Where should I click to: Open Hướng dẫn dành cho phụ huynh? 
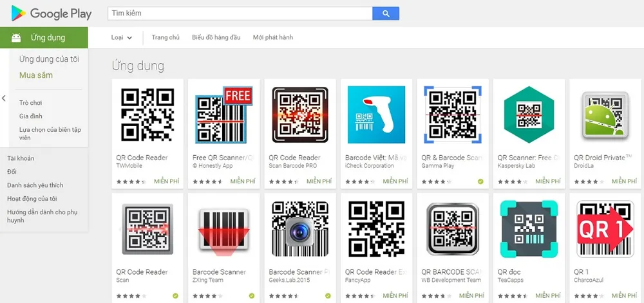click(x=43, y=216)
